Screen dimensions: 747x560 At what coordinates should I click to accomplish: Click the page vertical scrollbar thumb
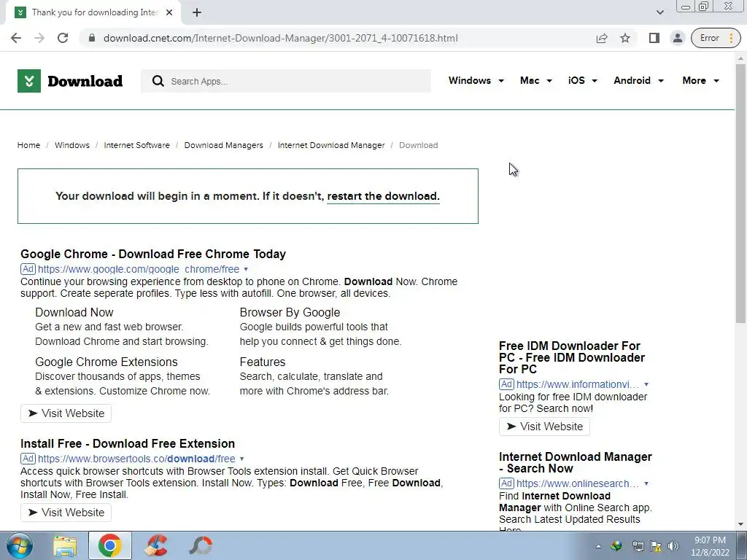pos(740,192)
